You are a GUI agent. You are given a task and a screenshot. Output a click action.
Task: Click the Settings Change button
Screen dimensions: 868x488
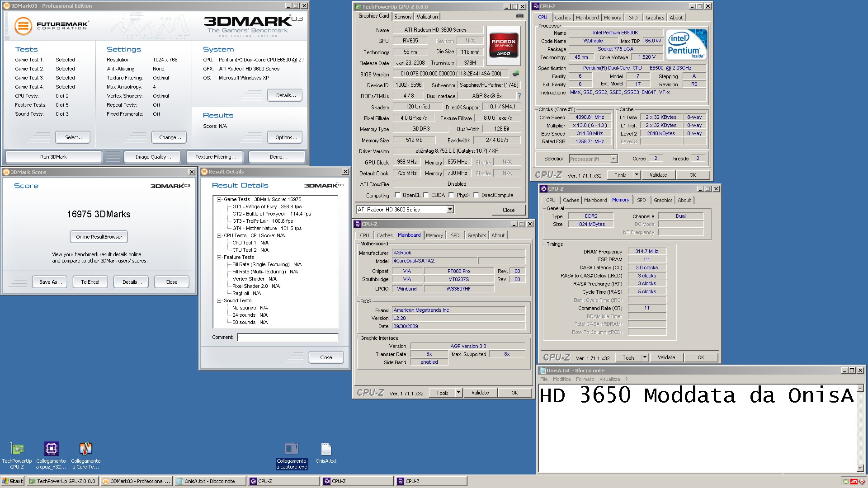(x=170, y=137)
